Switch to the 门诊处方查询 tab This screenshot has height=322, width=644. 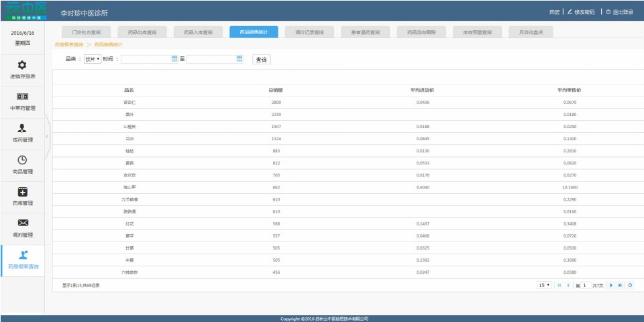coord(87,32)
